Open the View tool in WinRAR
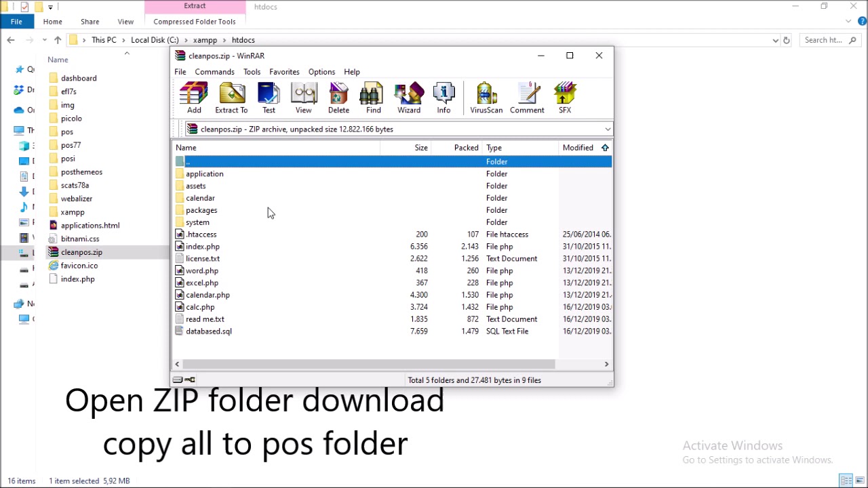The width and height of the screenshot is (868, 488). 303,98
